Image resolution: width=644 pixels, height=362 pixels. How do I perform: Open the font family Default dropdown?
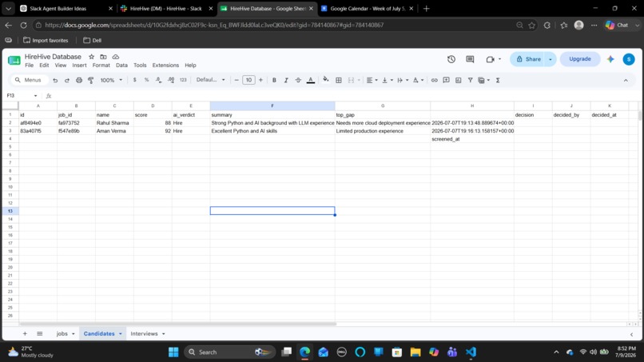pyautogui.click(x=211, y=80)
